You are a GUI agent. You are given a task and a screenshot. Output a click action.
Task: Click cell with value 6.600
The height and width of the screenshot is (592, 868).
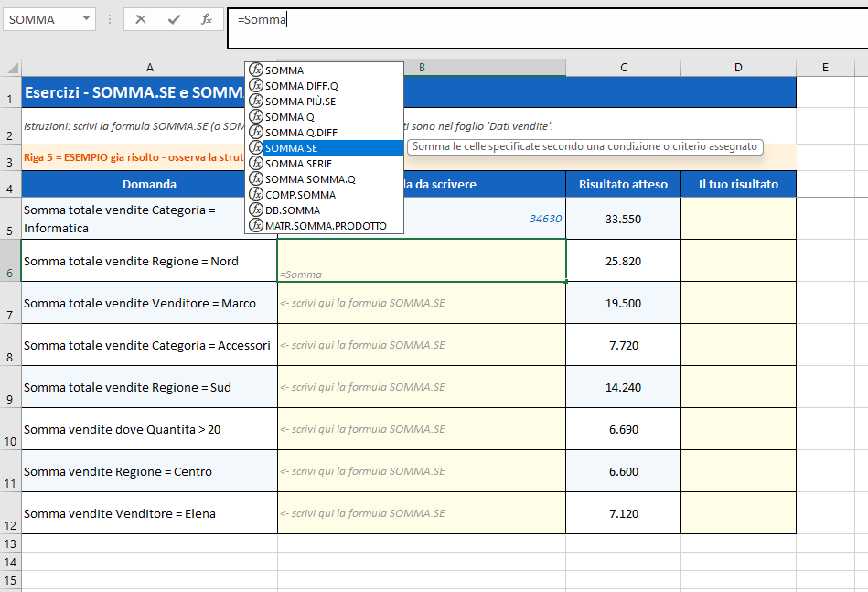[x=623, y=471]
